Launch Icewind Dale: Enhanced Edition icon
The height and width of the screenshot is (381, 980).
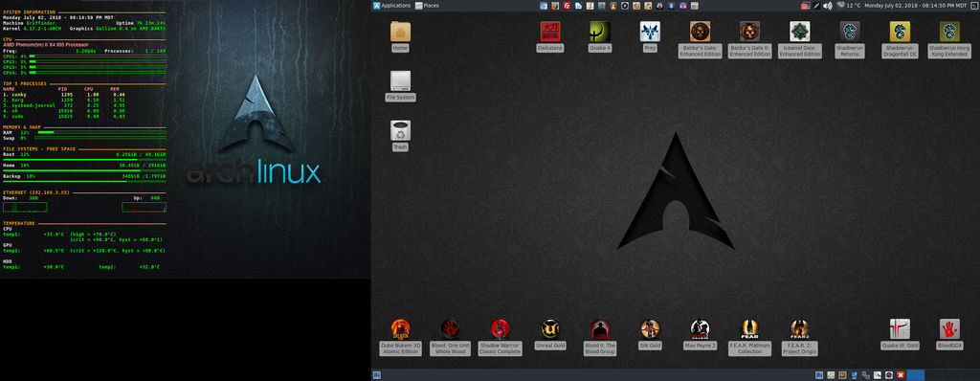[x=800, y=39]
